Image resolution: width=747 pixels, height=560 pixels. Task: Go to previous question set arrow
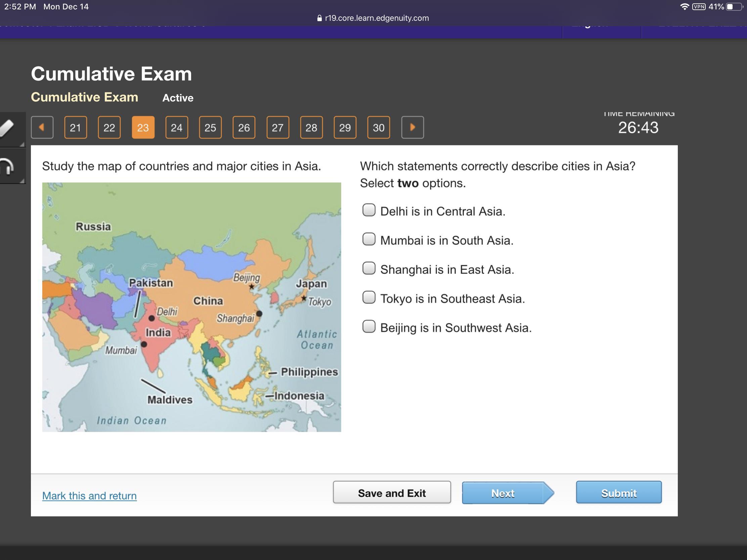(42, 127)
